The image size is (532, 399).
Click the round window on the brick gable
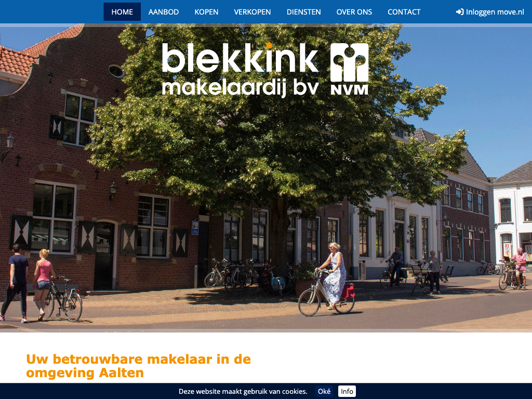(x=116, y=71)
